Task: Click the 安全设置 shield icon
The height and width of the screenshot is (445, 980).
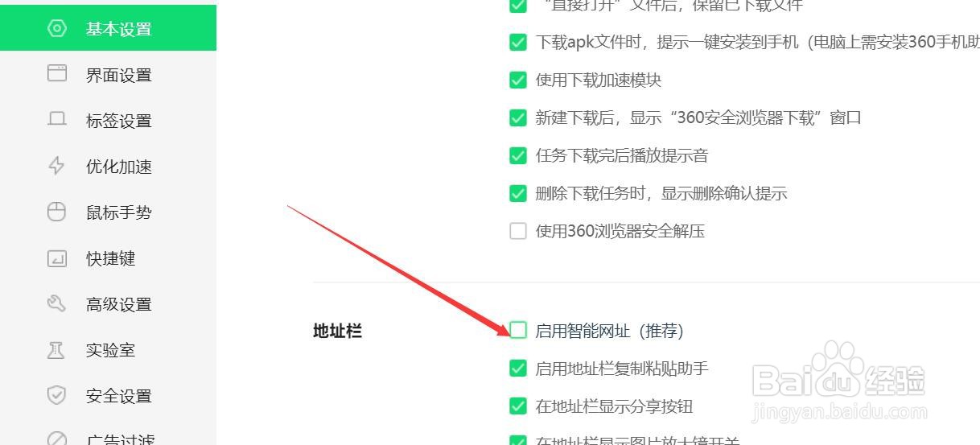Action: click(57, 395)
